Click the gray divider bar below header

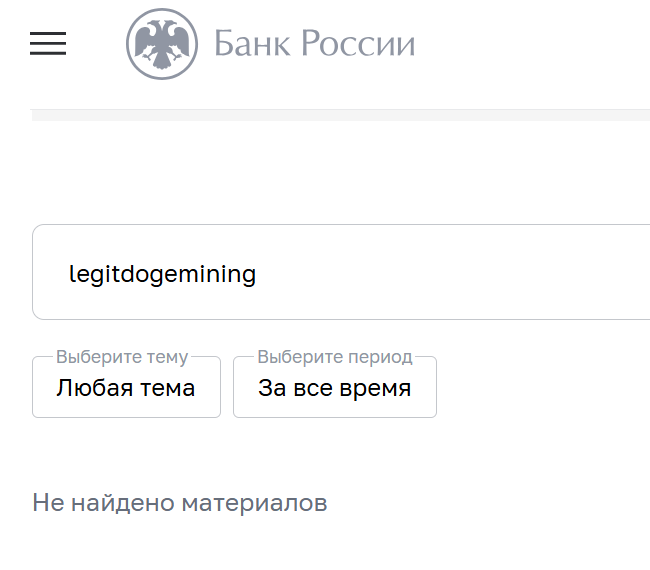(x=340, y=115)
